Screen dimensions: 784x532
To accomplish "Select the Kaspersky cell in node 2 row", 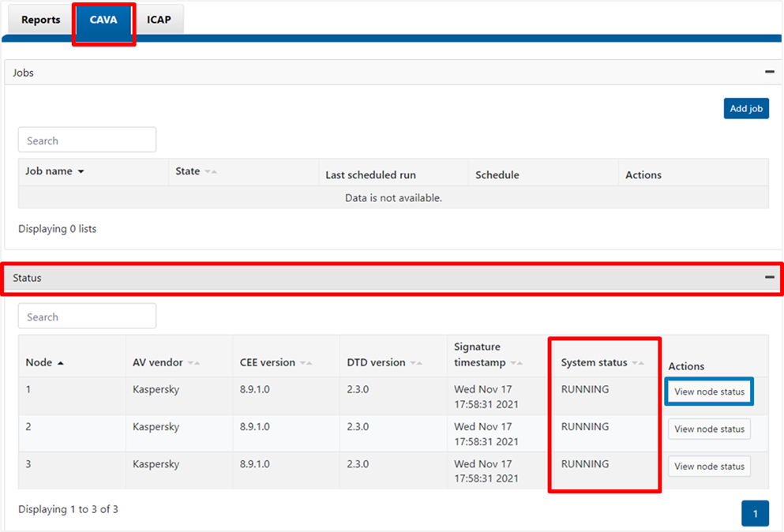I will (x=156, y=426).
